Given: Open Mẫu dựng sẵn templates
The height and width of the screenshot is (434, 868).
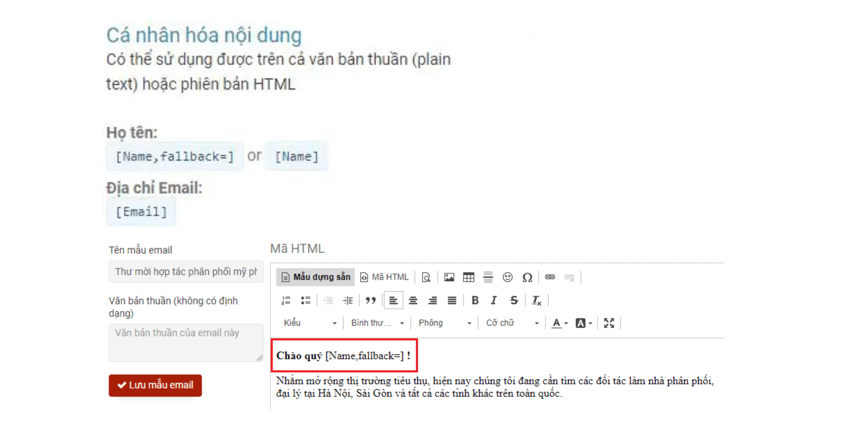Looking at the screenshot, I should tap(316, 277).
